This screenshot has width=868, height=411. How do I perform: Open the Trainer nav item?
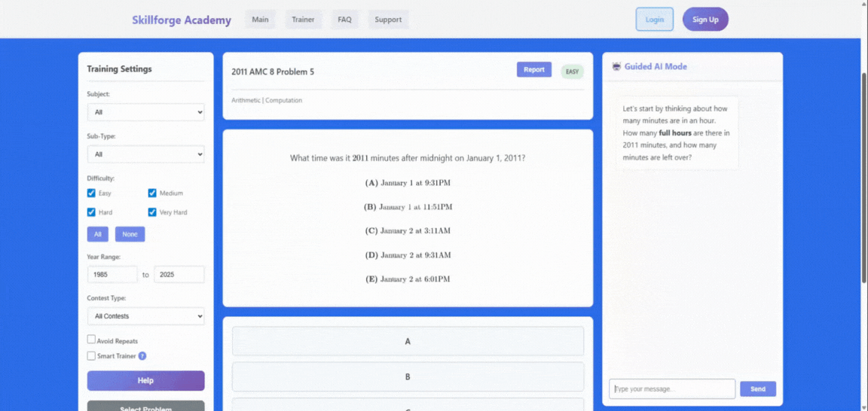(304, 20)
